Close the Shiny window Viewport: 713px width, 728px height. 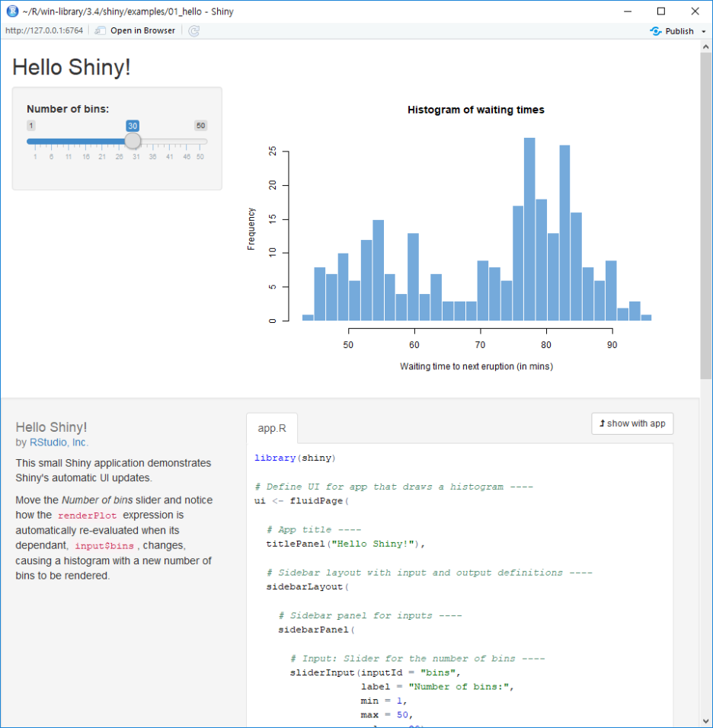(695, 11)
